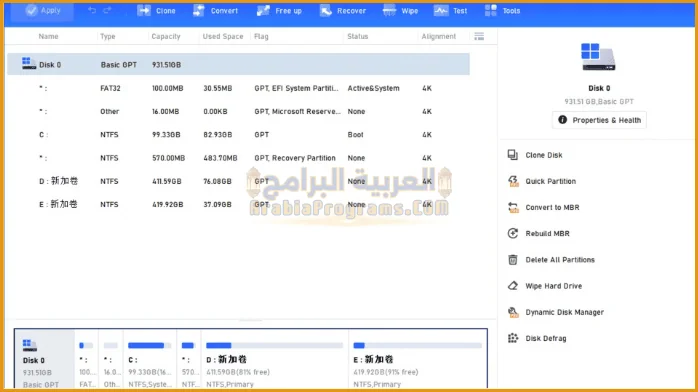
Task: Click the Flag column header
Action: pos(261,36)
